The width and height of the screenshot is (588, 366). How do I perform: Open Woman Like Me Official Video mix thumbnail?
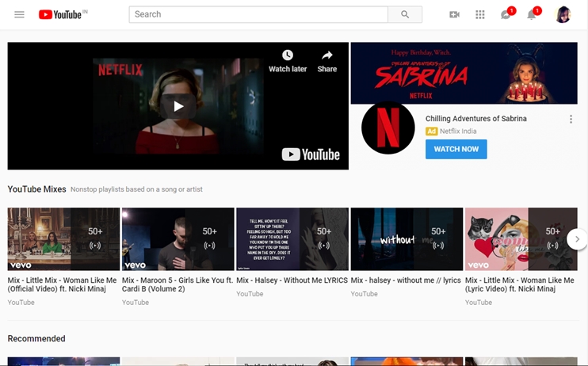(63, 239)
